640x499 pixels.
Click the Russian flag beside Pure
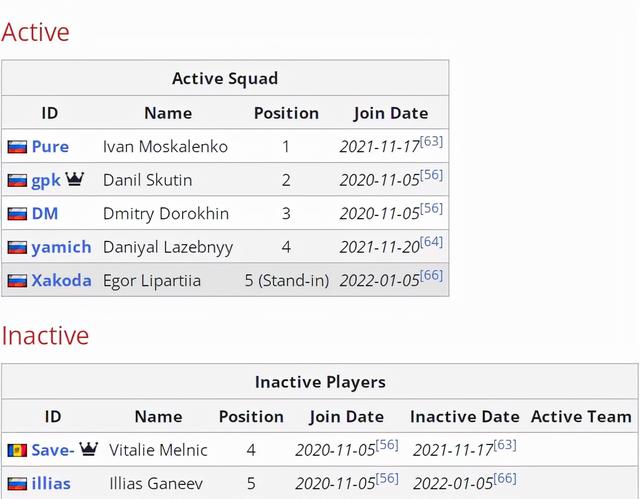click(x=17, y=147)
